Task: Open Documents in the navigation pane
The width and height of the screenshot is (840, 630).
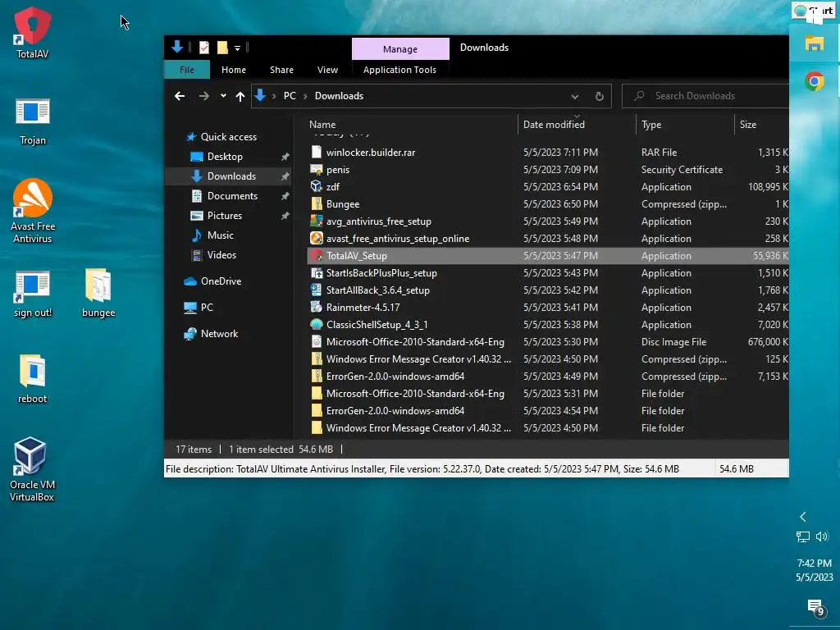Action: [x=232, y=196]
